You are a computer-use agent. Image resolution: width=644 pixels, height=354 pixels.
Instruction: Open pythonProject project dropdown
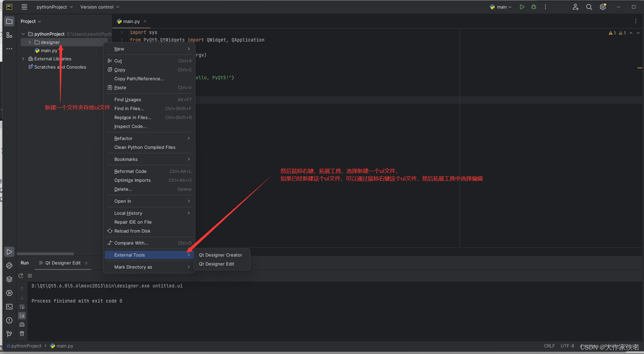55,7
